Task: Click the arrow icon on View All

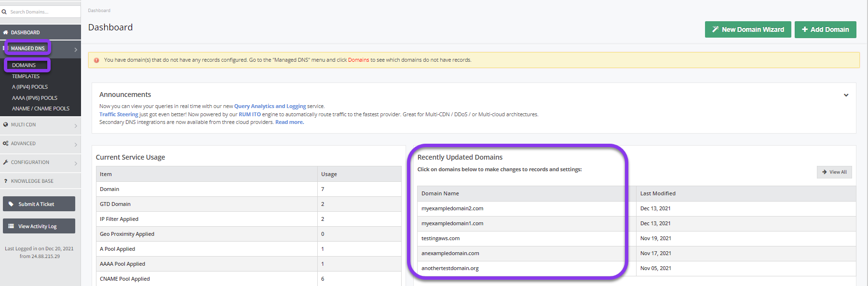Action: click(x=825, y=172)
